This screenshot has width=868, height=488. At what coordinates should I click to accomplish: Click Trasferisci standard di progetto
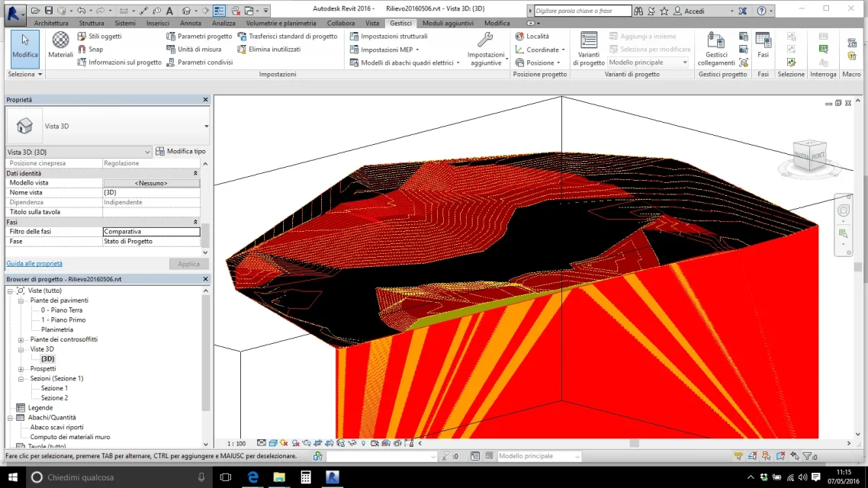point(287,36)
